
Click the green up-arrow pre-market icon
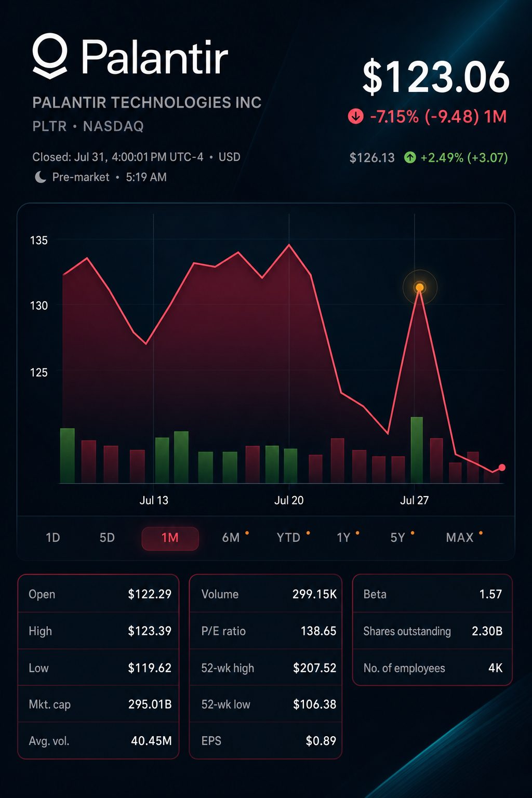tap(410, 157)
